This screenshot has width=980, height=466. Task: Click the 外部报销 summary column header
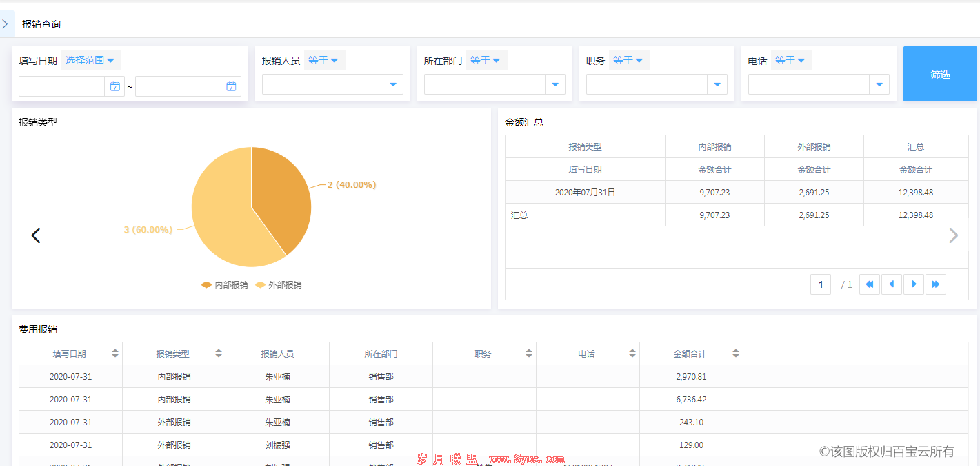pos(814,147)
